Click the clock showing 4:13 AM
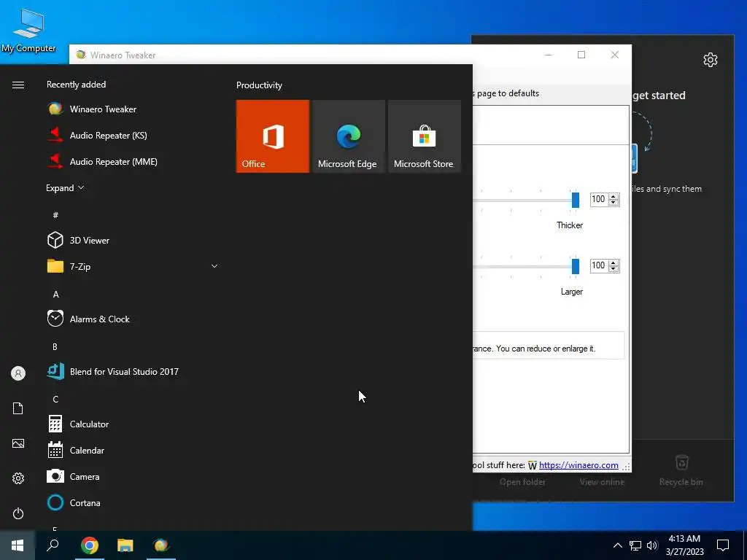Viewport: 747px width, 560px height. [684, 539]
